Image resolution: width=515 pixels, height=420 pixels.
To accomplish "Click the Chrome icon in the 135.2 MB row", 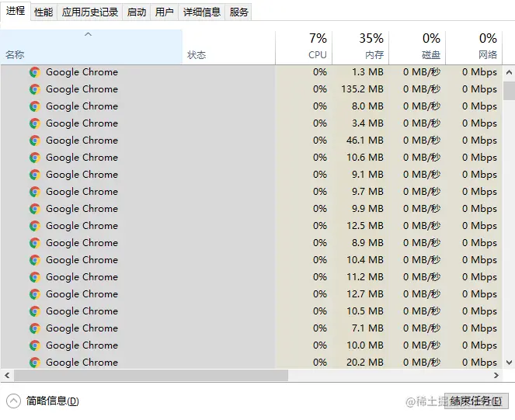I will coord(35,89).
